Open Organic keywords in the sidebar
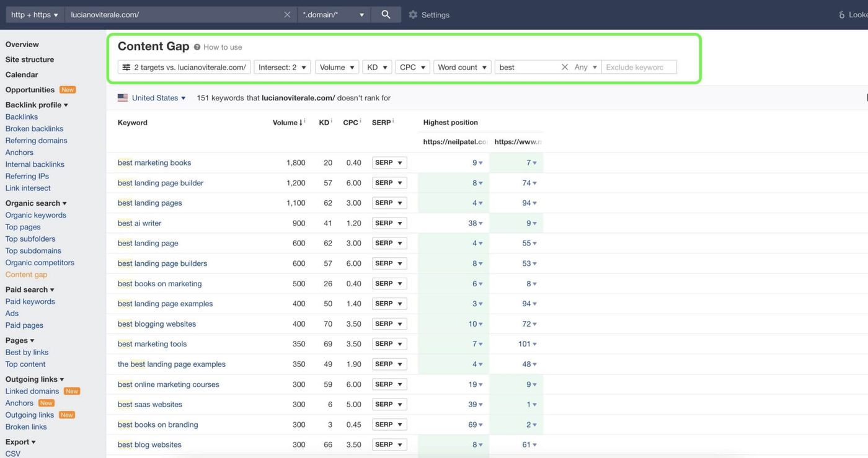This screenshot has height=458, width=868. pyautogui.click(x=36, y=215)
